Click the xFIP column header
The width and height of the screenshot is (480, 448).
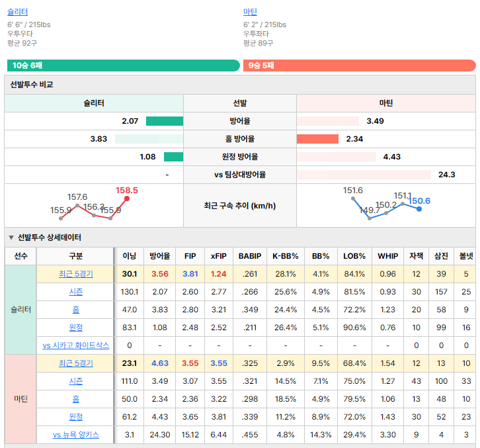click(x=219, y=256)
